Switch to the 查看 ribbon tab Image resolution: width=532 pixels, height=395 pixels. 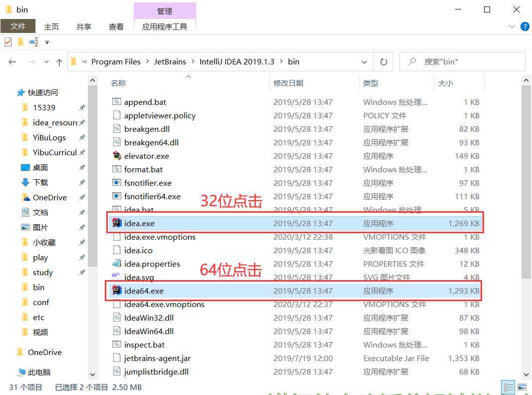click(116, 26)
